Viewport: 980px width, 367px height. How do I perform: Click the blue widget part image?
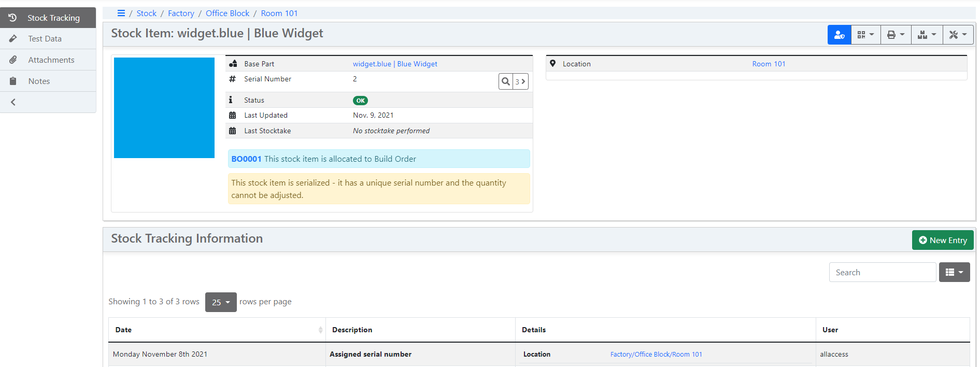[x=164, y=108]
